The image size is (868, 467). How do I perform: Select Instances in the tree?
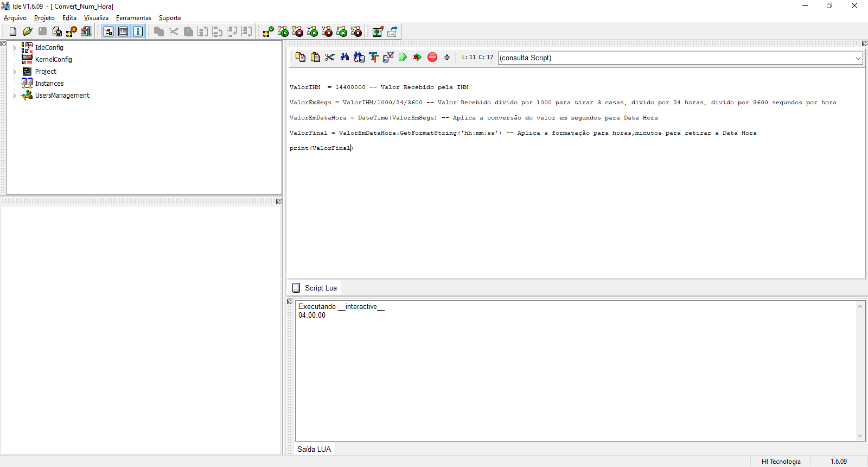tap(49, 84)
